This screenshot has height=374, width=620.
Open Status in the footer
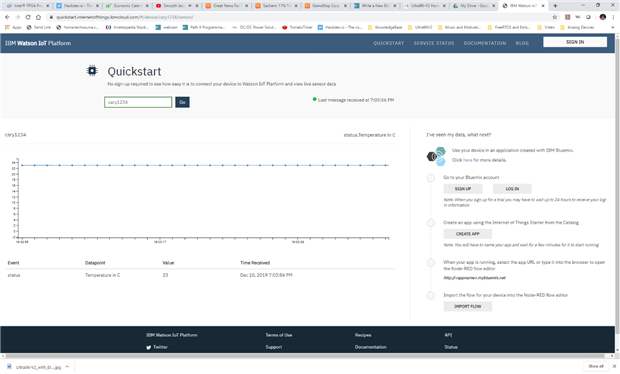(x=451, y=347)
